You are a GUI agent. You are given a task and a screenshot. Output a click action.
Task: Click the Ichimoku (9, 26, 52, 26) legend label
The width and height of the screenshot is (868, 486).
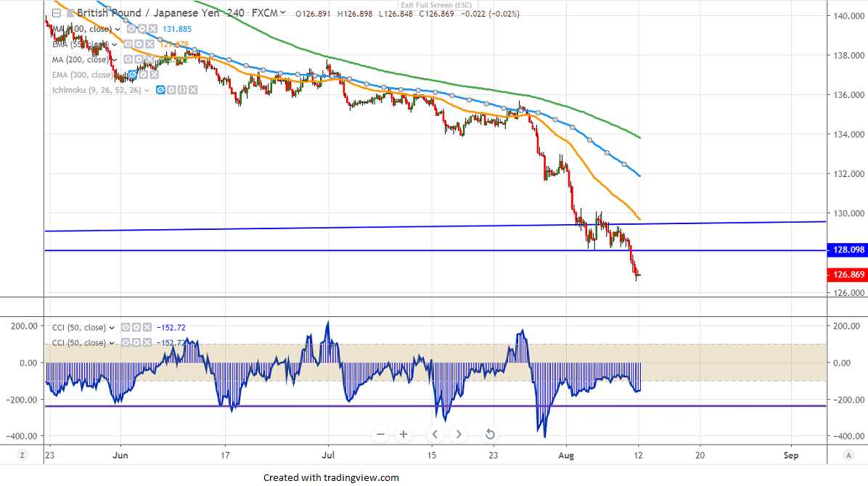click(x=97, y=90)
